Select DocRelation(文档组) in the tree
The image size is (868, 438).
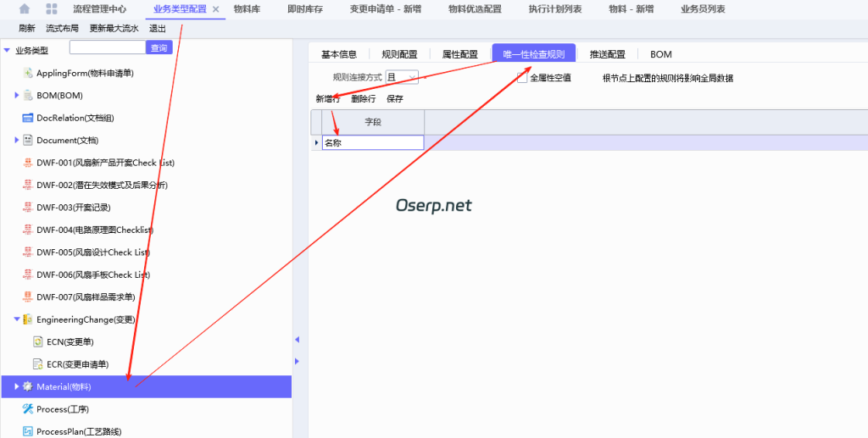pyautogui.click(x=75, y=118)
